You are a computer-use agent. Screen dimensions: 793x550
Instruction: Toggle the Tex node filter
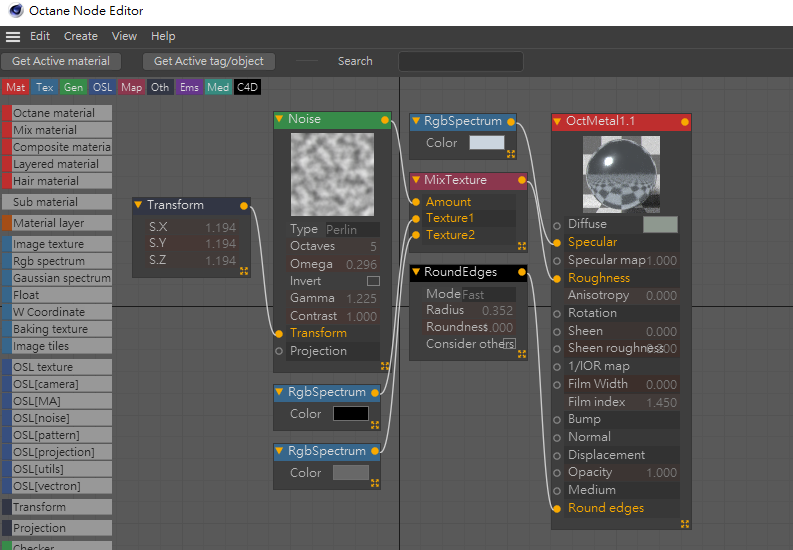click(45, 87)
